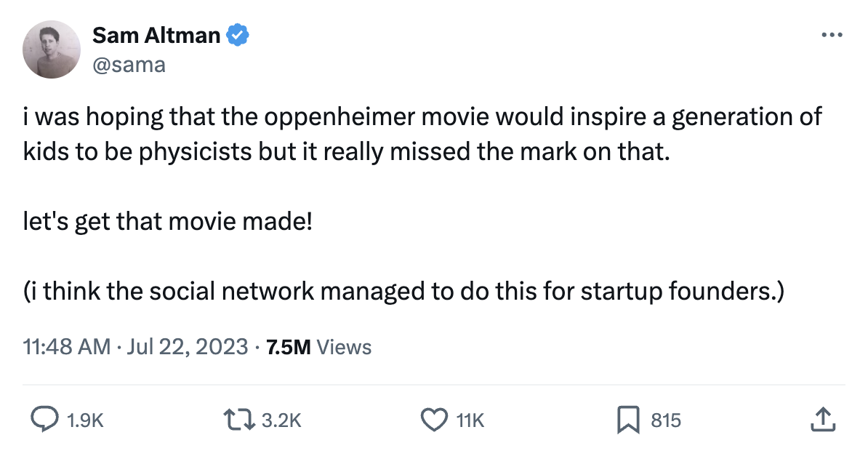Click the Jul 22, 2023 date
The width and height of the screenshot is (868, 451).
(187, 347)
